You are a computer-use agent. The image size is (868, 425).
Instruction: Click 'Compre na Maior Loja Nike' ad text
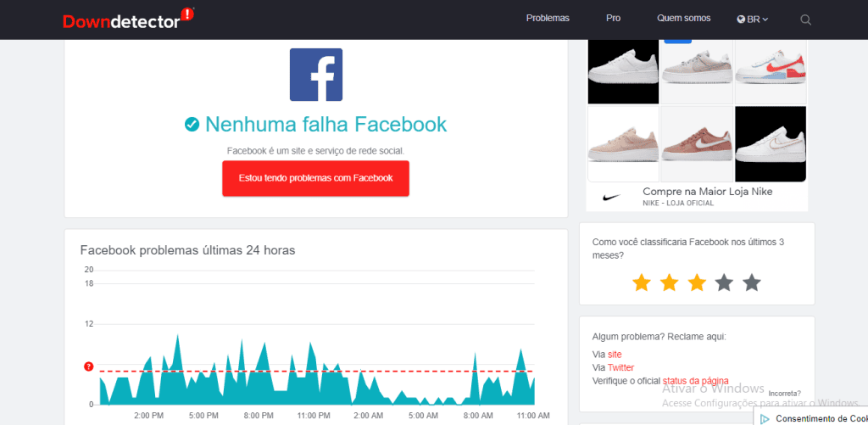pyautogui.click(x=707, y=192)
